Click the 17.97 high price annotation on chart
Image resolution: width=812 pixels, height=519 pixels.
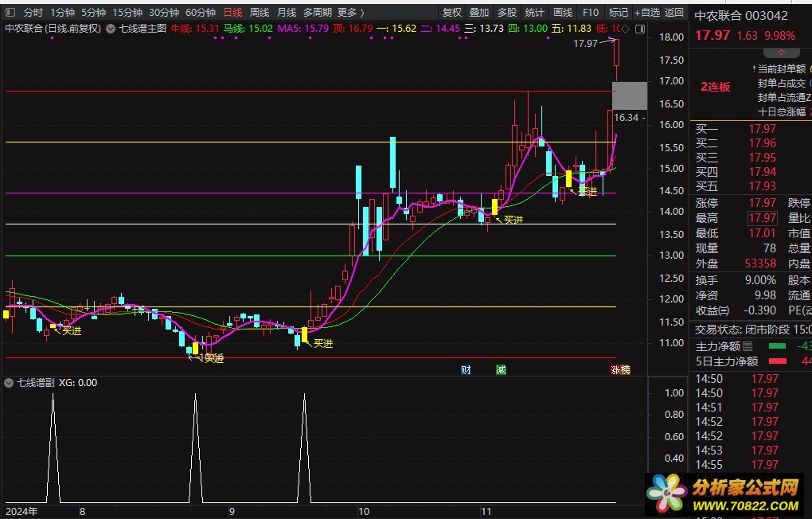point(586,44)
